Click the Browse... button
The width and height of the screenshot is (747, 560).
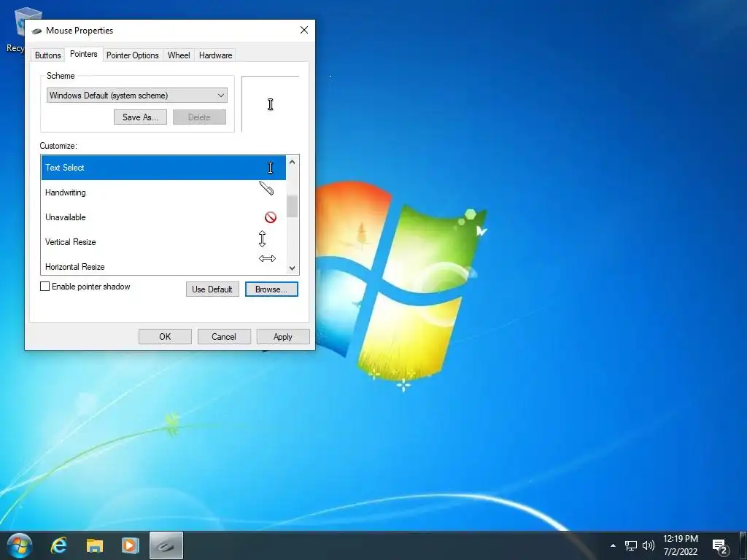tap(271, 289)
